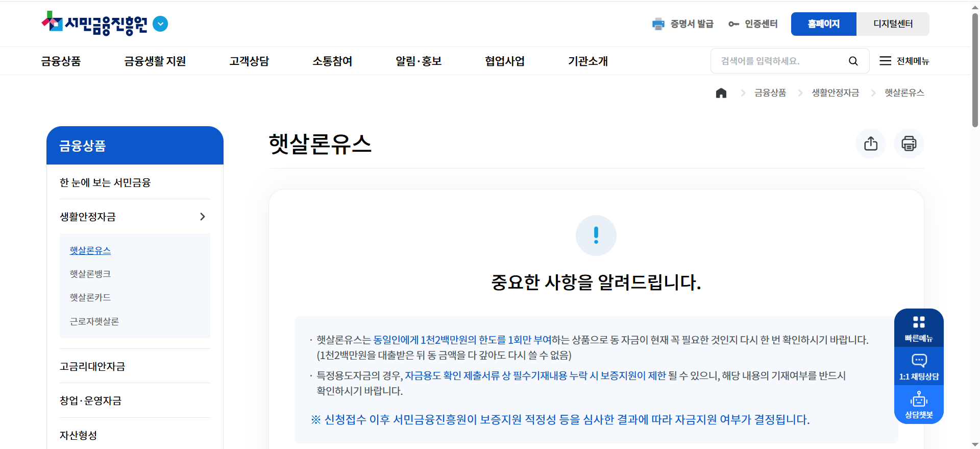
Task: Open the 금융상품 main menu
Action: coord(61,61)
